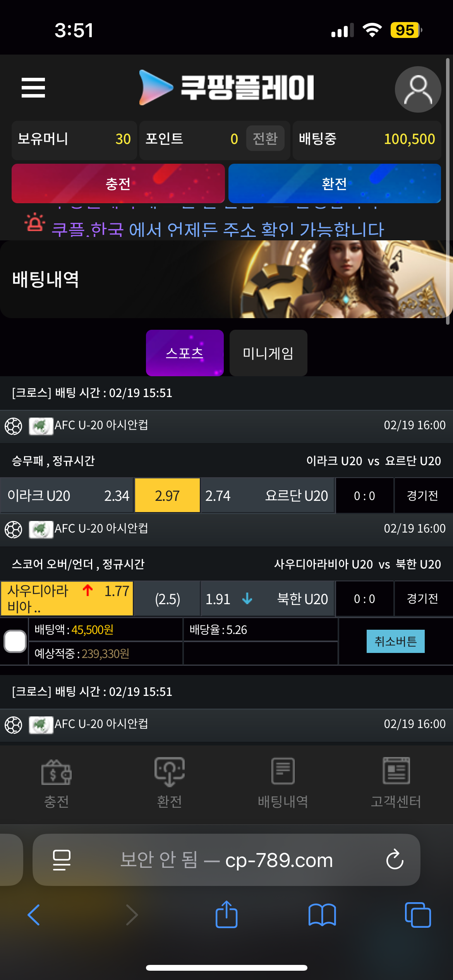This screenshot has height=980, width=453.
Task: Go back with the Safari back arrow
Action: pyautogui.click(x=34, y=915)
